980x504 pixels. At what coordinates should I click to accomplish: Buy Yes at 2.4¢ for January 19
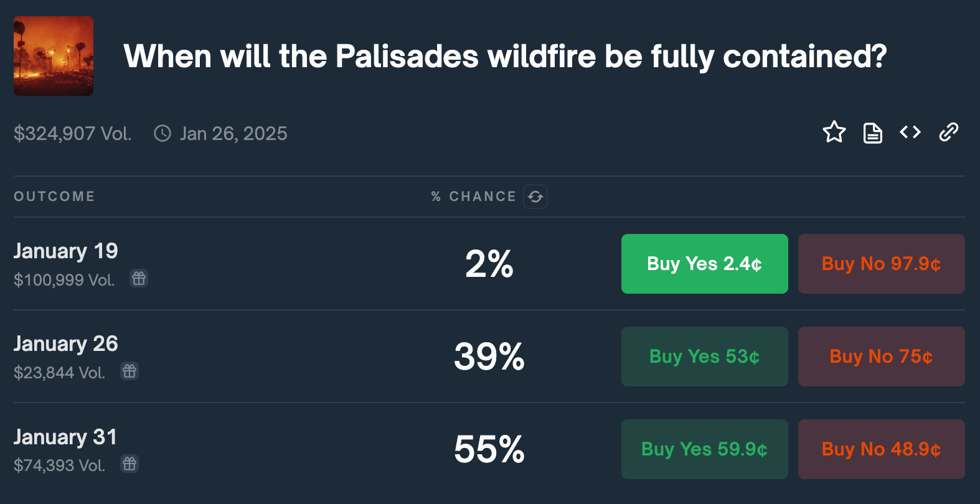[704, 264]
